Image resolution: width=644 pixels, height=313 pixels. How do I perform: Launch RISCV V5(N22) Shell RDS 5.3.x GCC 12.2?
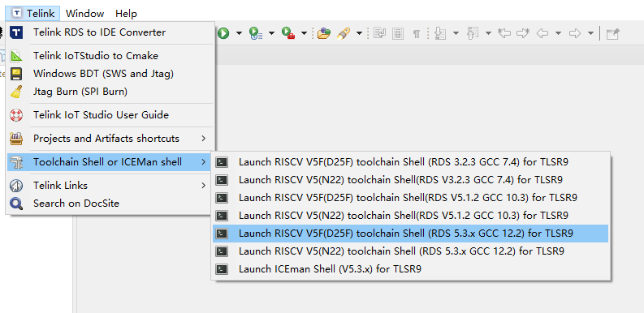[x=410, y=251]
